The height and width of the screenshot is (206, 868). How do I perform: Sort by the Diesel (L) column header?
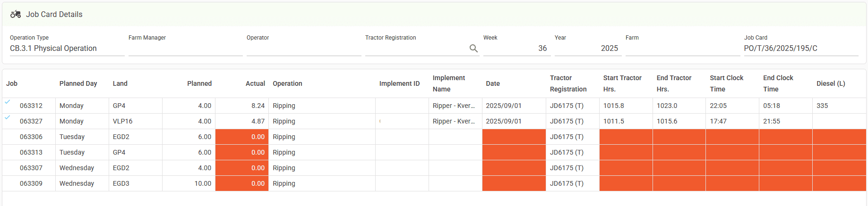831,83
